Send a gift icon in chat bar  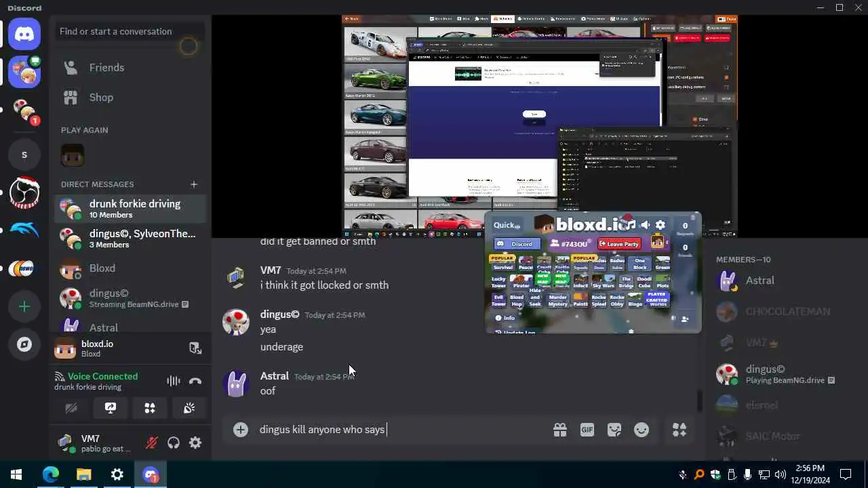[560, 430]
